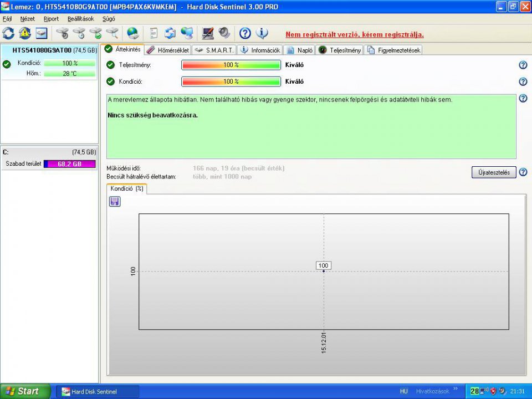Click the blue refresh arrows toolbar icon
The image size is (532, 399).
tap(8, 33)
